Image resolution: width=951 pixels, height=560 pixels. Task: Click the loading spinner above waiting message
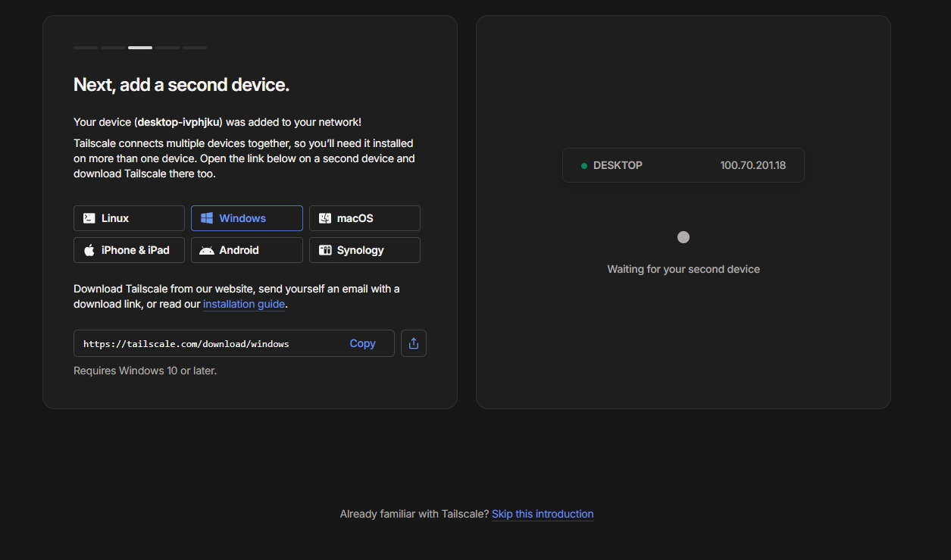click(684, 237)
